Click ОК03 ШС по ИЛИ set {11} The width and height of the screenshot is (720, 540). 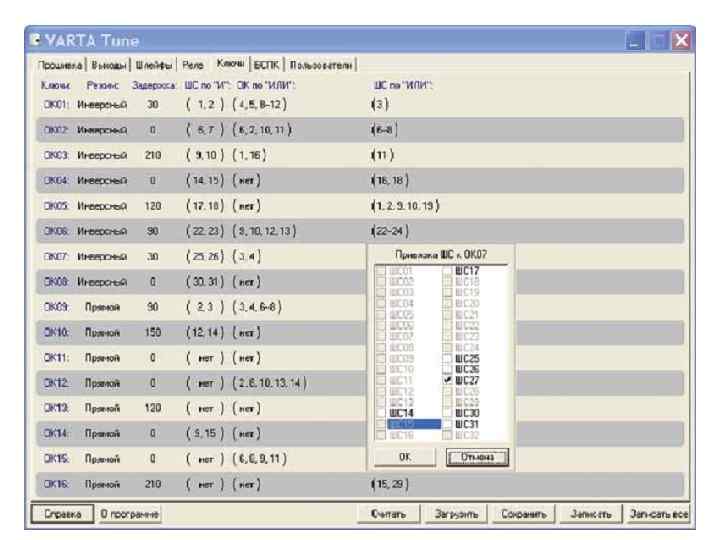[x=382, y=155]
